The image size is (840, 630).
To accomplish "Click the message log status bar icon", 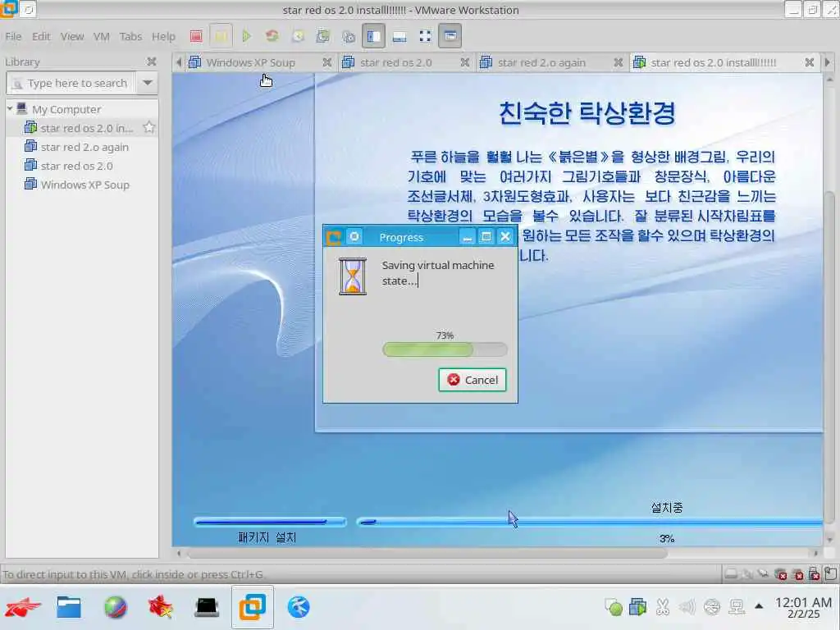I will click(x=831, y=573).
